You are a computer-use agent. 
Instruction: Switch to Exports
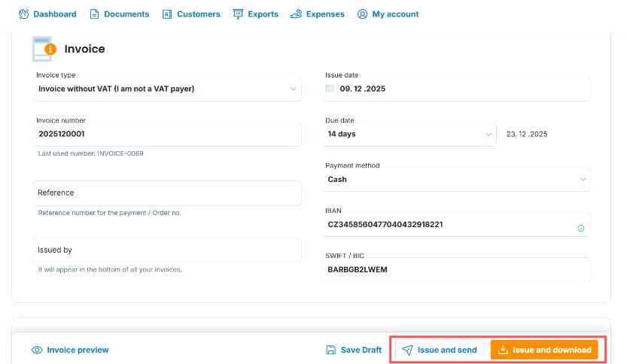click(x=256, y=14)
